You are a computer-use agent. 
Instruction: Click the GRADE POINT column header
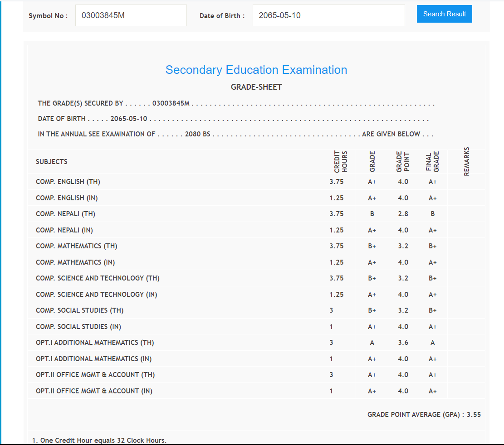point(403,162)
